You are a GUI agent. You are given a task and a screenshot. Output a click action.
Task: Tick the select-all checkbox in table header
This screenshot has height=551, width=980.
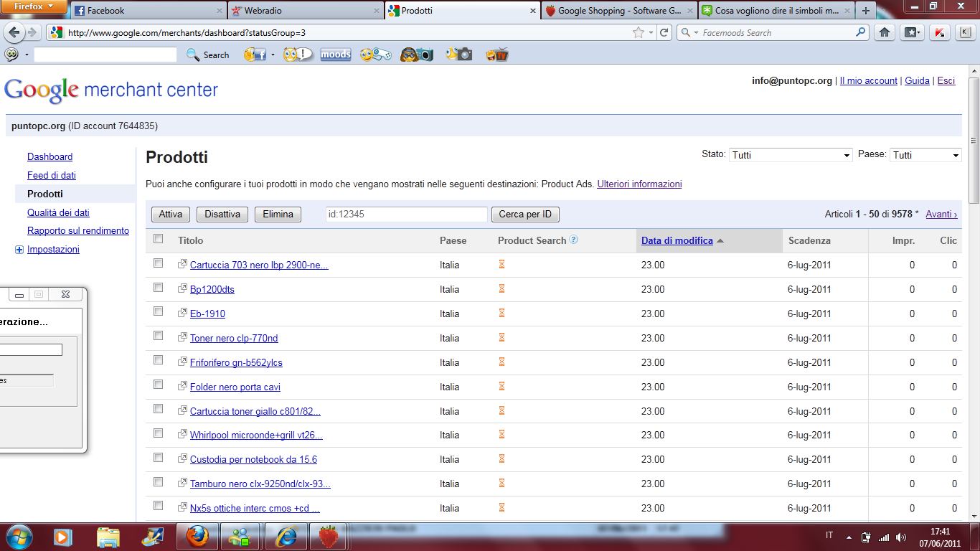[158, 239]
